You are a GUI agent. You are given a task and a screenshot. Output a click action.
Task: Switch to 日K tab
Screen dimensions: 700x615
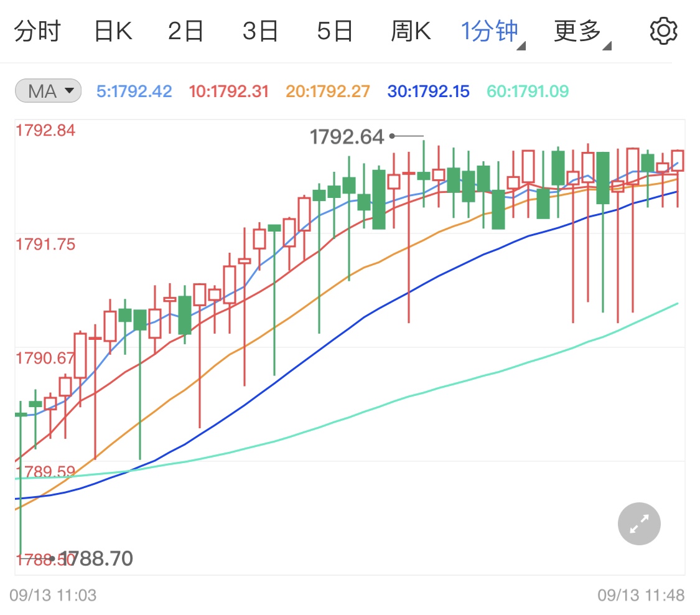tap(113, 31)
